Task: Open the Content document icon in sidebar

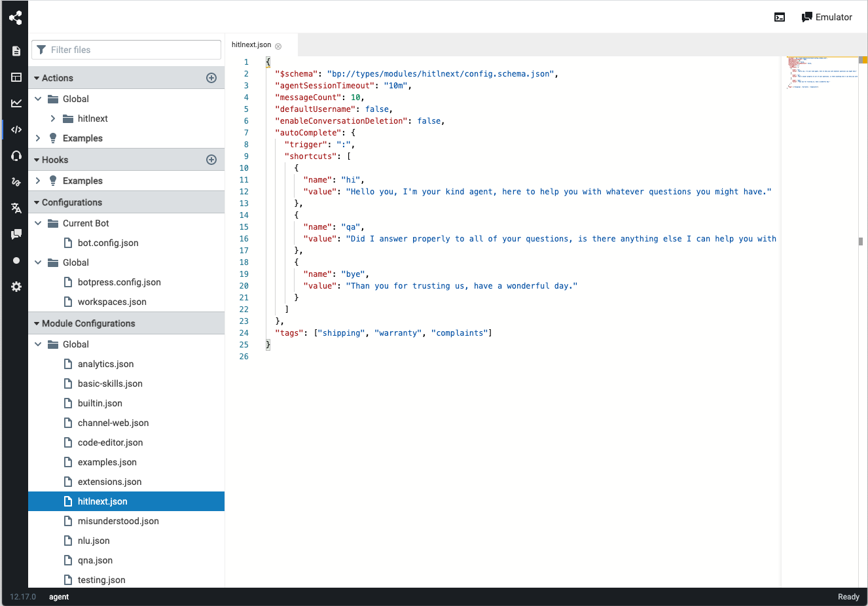Action: tap(16, 51)
